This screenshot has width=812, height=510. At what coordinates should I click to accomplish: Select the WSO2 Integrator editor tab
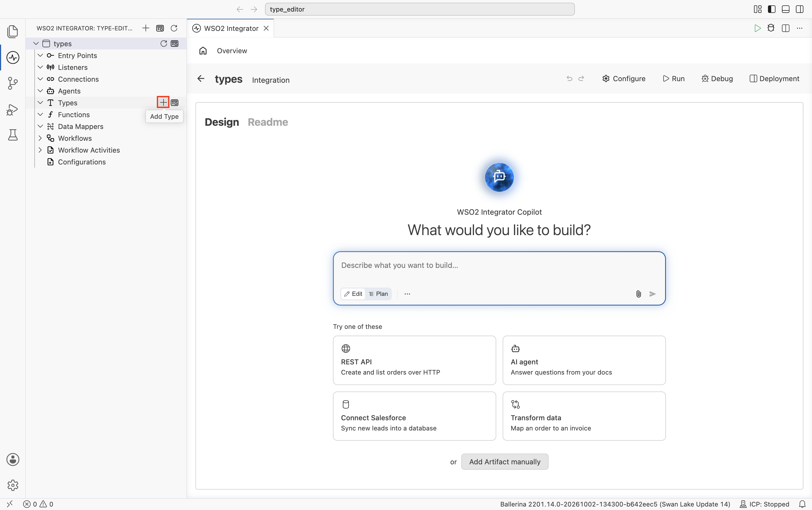point(230,28)
